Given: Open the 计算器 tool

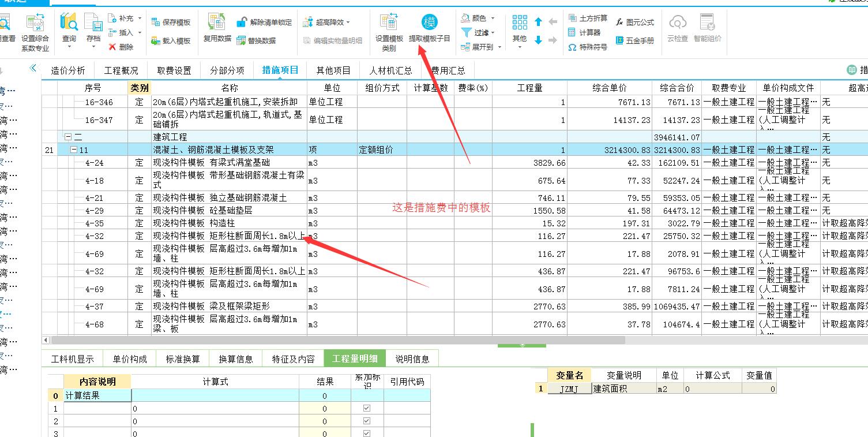Looking at the screenshot, I should click(584, 33).
